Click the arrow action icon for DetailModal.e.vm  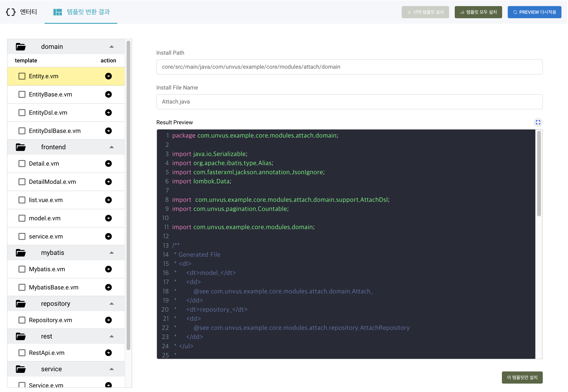click(x=108, y=182)
